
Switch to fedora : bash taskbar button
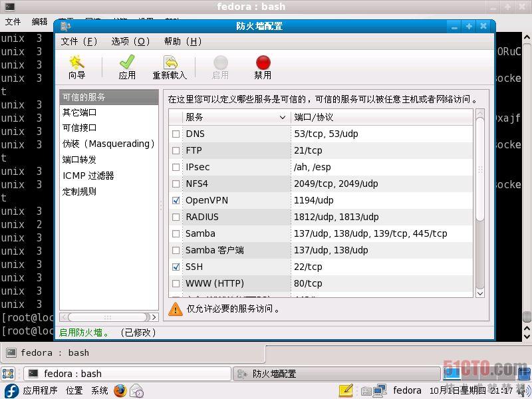pyautogui.click(x=127, y=374)
